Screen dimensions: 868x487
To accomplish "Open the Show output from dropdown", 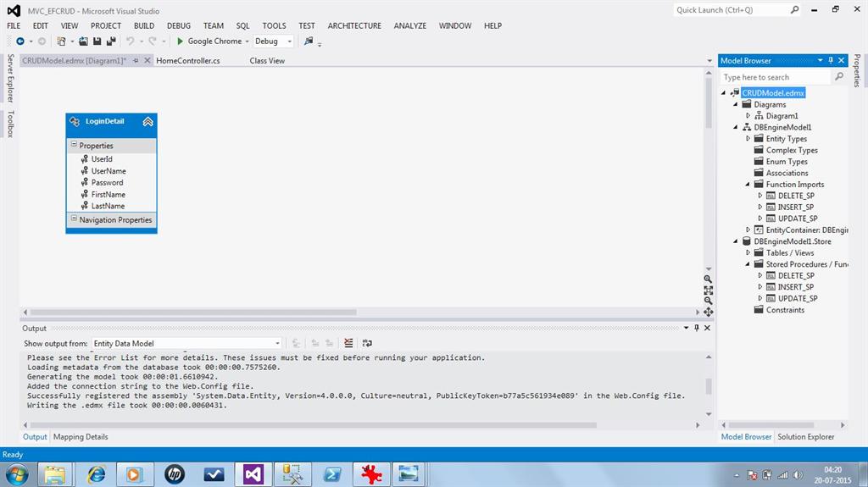I will click(186, 343).
